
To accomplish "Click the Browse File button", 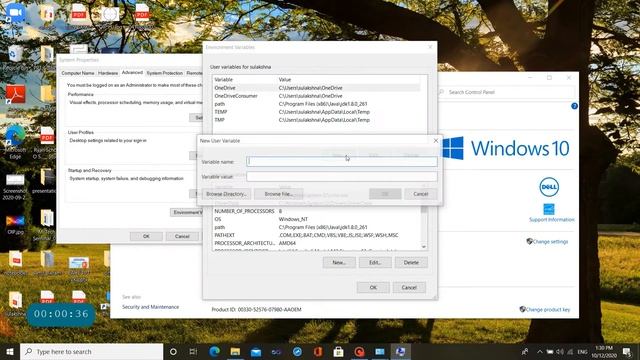I will tap(278, 194).
